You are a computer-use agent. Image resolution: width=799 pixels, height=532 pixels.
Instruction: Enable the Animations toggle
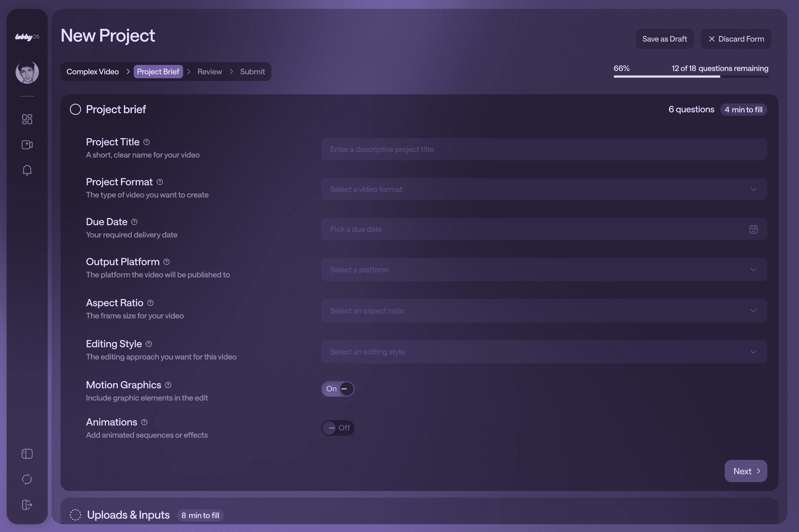(338, 428)
